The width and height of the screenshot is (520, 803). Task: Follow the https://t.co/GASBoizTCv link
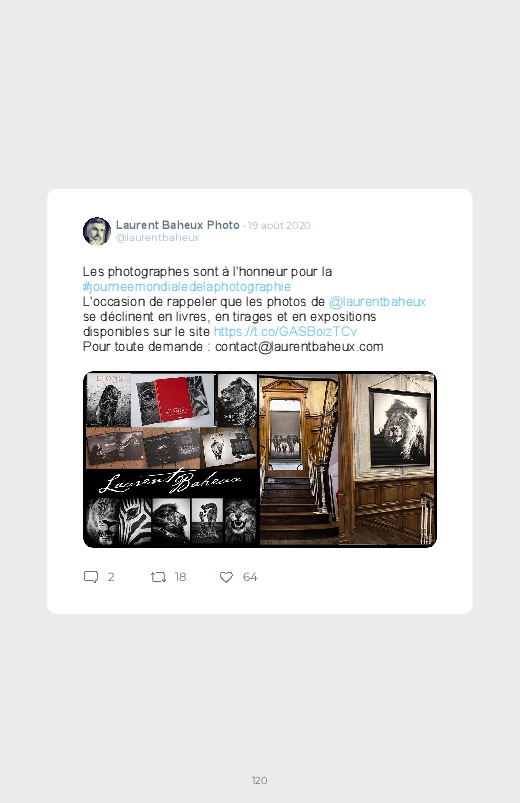(x=285, y=331)
